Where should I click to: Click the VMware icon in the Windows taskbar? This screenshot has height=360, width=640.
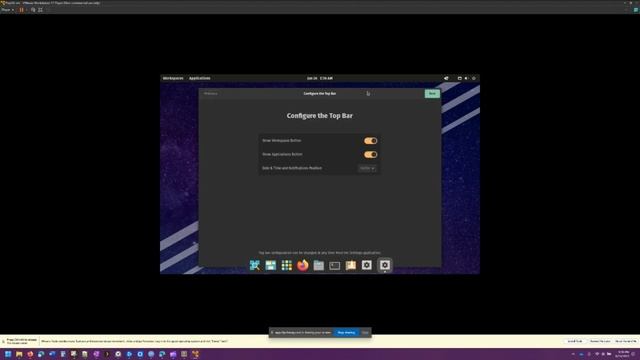196,354
